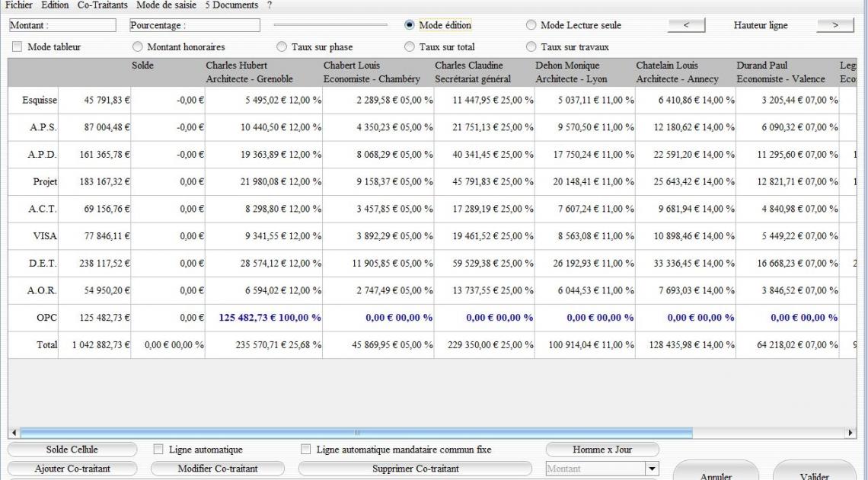Image resolution: width=868 pixels, height=480 pixels.
Task: Click the Homme x Jour button
Action: 602,450
